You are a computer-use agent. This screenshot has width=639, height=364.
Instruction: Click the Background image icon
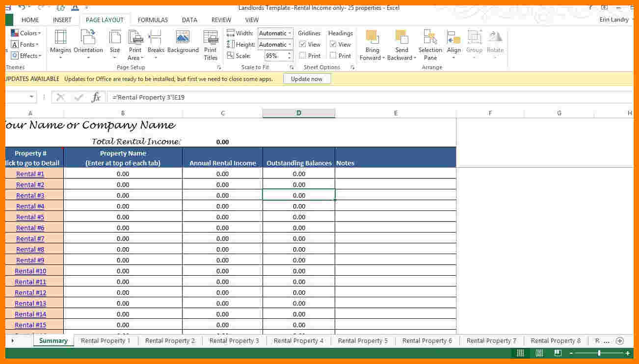tap(183, 38)
